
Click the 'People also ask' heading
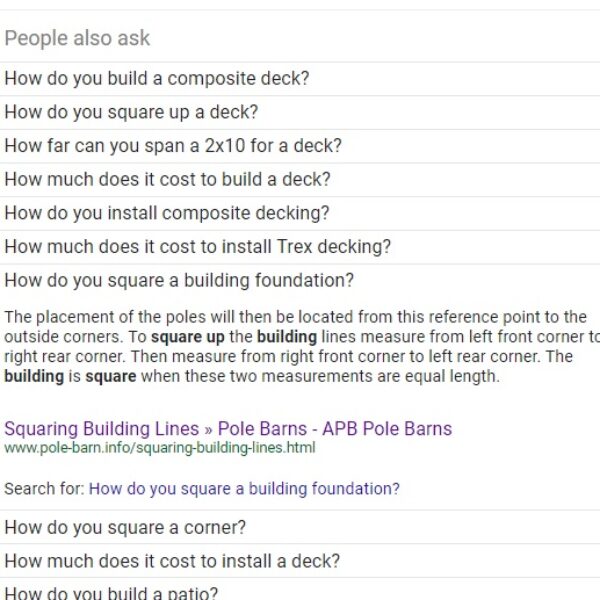[x=77, y=38]
